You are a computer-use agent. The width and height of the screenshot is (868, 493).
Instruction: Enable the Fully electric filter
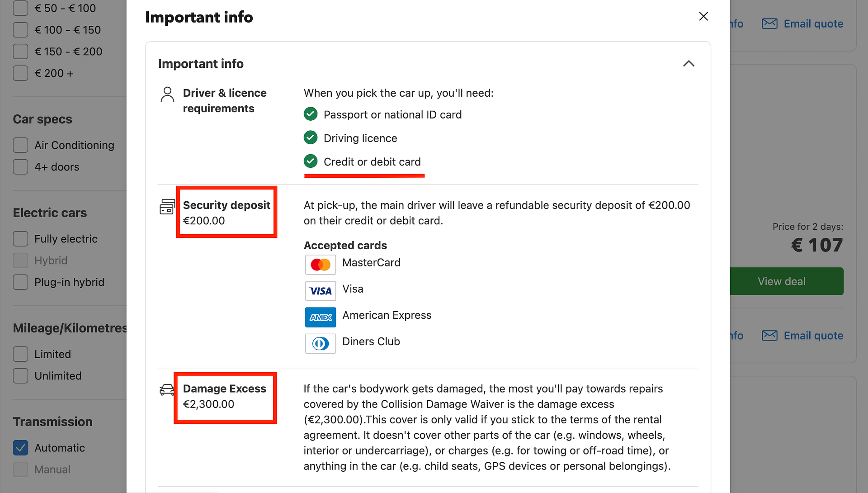(x=20, y=239)
